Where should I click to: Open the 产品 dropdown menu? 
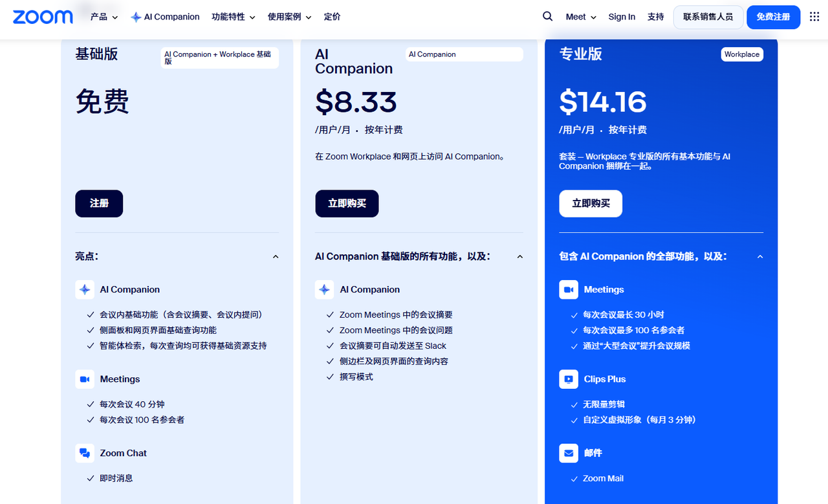(x=104, y=17)
